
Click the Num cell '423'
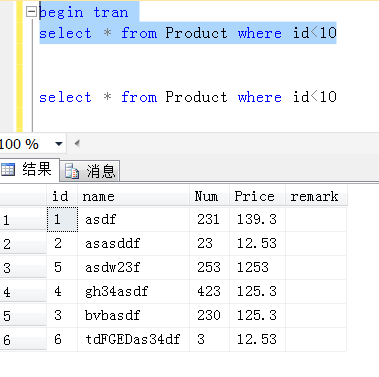tap(209, 291)
